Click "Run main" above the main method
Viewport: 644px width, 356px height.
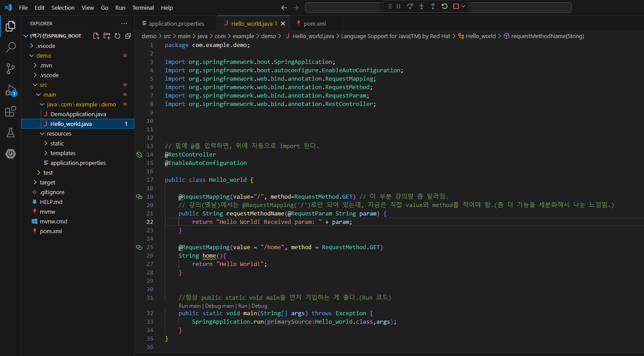[x=190, y=306]
